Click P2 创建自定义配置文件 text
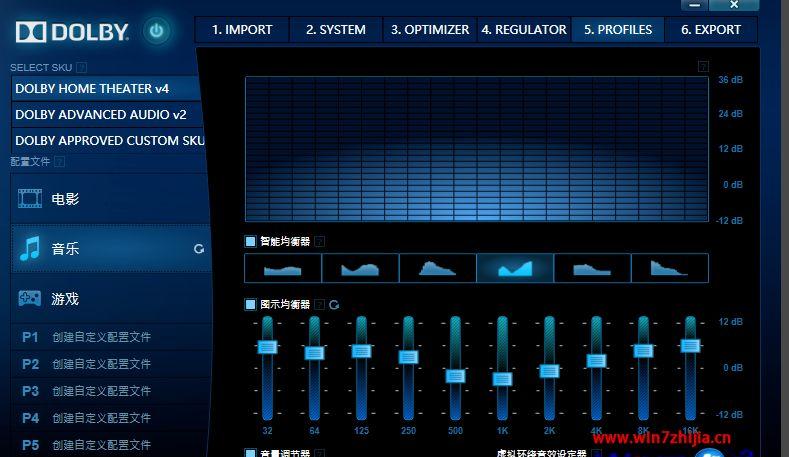 click(102, 364)
